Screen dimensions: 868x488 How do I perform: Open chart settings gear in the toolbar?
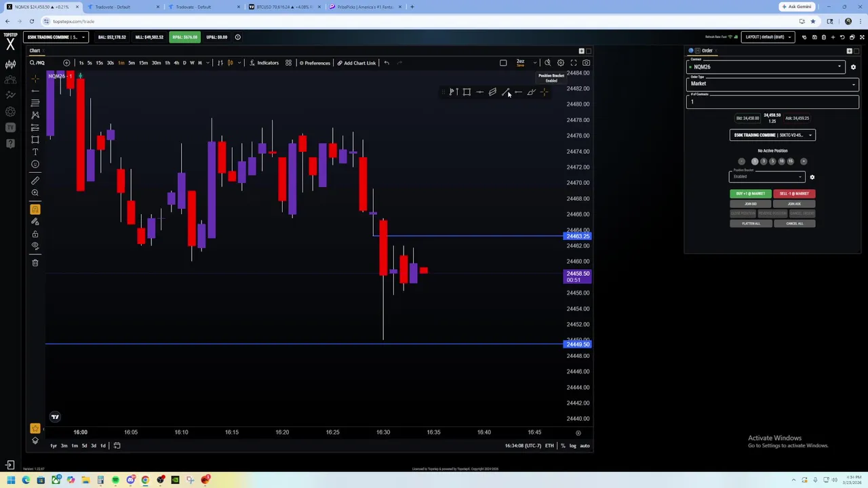(560, 63)
